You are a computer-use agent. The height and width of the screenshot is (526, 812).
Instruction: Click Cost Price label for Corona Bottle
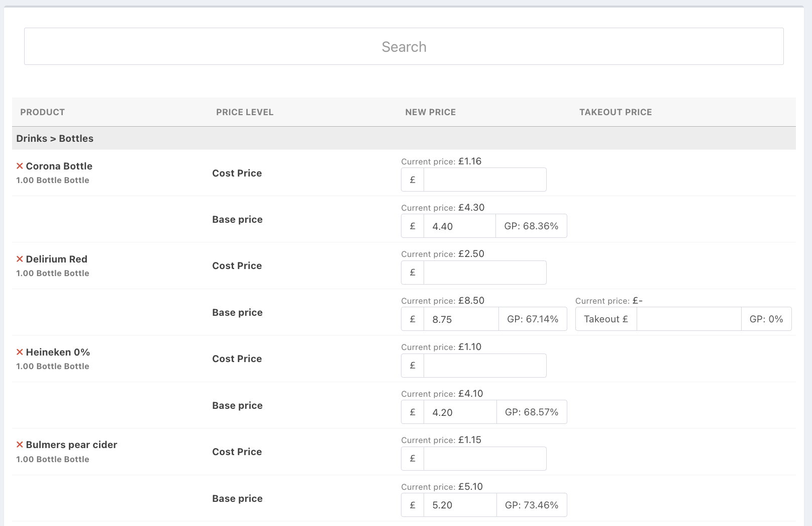click(x=237, y=173)
